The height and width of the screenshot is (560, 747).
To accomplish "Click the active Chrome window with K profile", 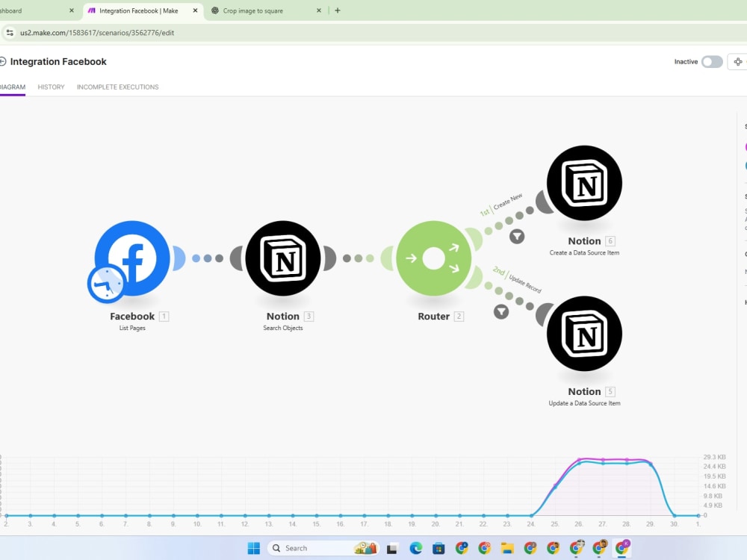I will pyautogui.click(x=622, y=547).
